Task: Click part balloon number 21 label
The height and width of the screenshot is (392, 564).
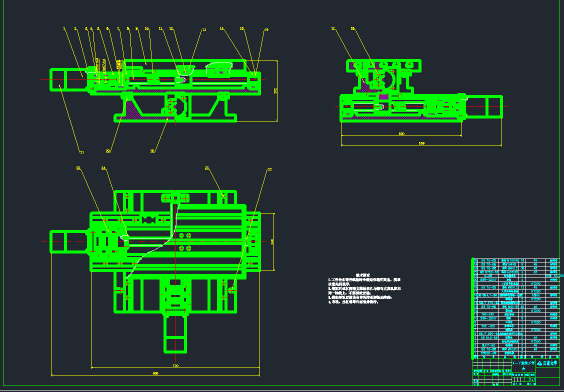Action: tap(82, 152)
